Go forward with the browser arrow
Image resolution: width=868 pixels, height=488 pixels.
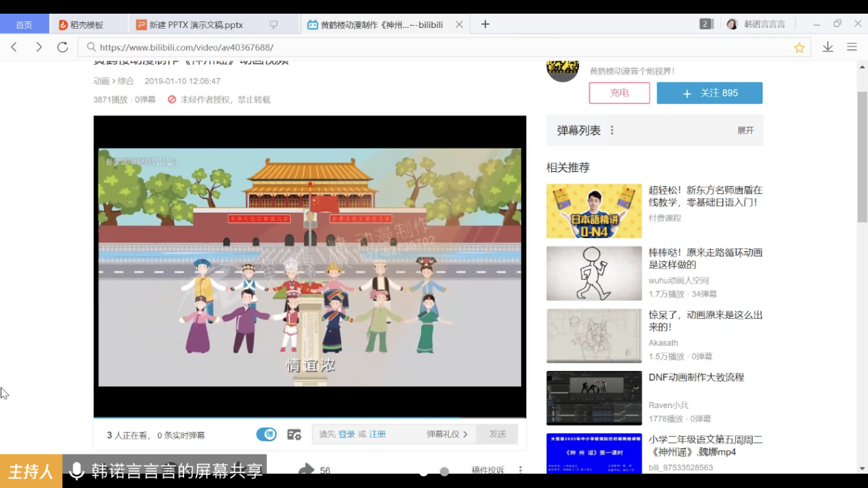pos(38,47)
